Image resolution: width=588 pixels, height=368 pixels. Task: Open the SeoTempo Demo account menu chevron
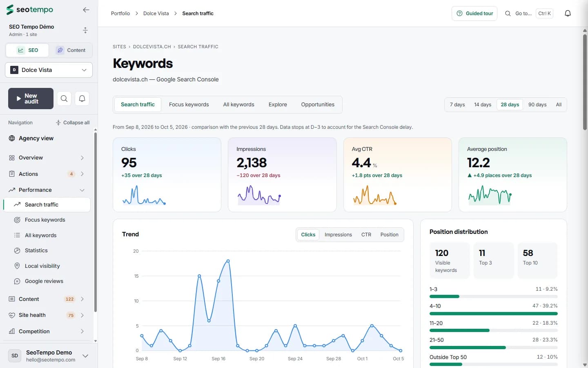pyautogui.click(x=85, y=356)
